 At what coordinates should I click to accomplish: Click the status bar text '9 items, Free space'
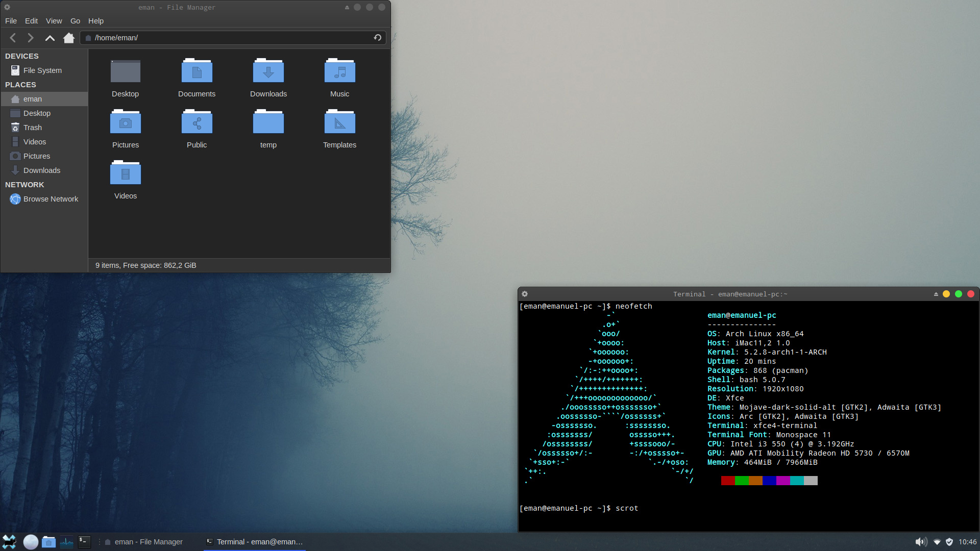point(146,265)
